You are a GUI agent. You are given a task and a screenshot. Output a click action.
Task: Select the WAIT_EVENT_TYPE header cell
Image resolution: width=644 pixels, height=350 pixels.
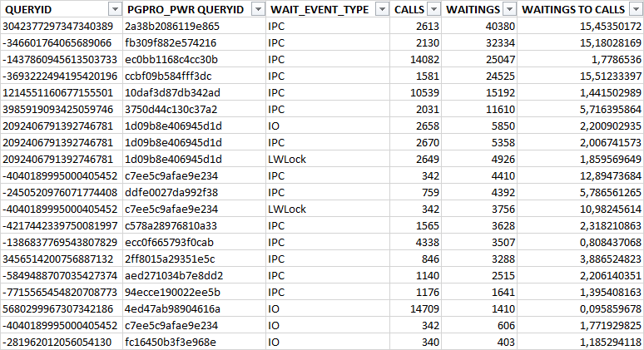click(318, 9)
